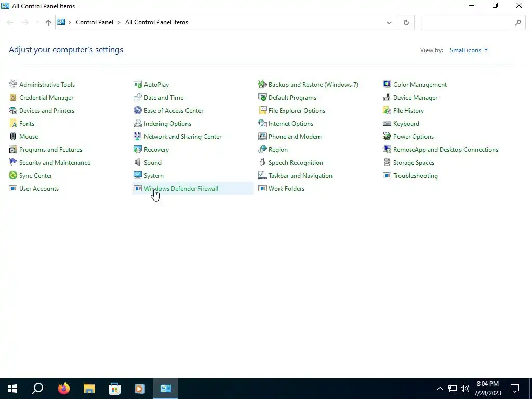Open the Sound speaker icon

pos(137,163)
